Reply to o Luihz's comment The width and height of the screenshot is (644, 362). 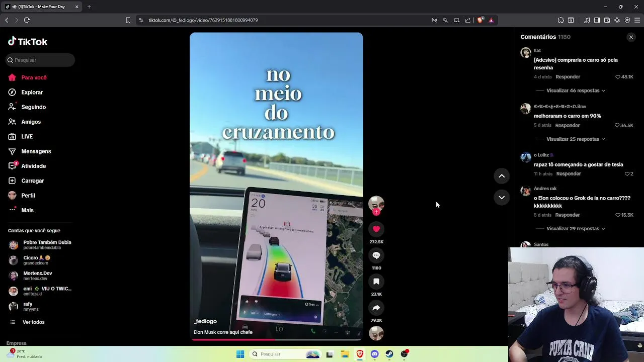(x=569, y=174)
